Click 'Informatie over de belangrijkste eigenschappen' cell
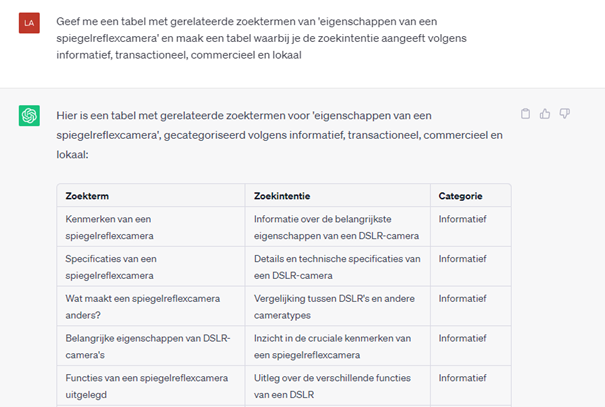The height and width of the screenshot is (407, 605). tap(336, 227)
